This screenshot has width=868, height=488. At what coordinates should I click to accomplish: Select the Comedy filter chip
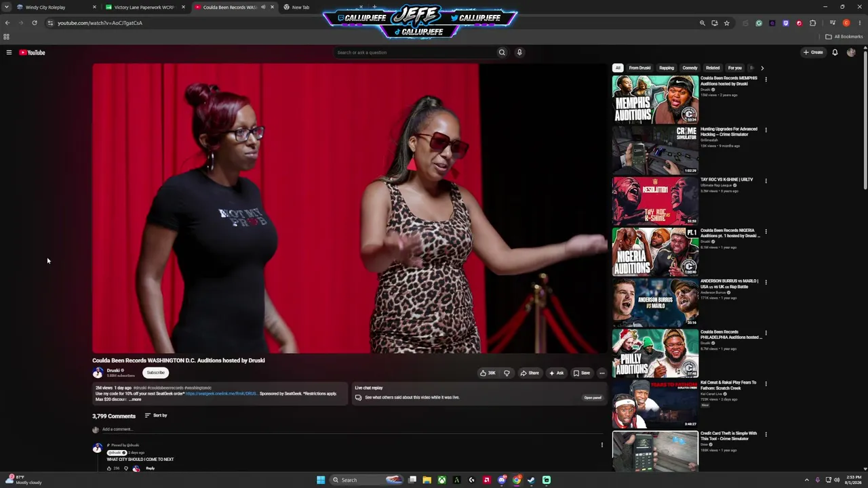(x=690, y=68)
